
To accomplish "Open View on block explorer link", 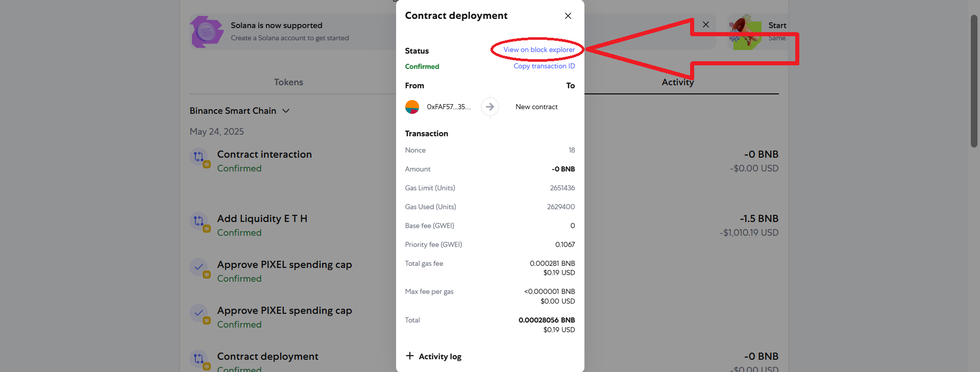I will [539, 49].
